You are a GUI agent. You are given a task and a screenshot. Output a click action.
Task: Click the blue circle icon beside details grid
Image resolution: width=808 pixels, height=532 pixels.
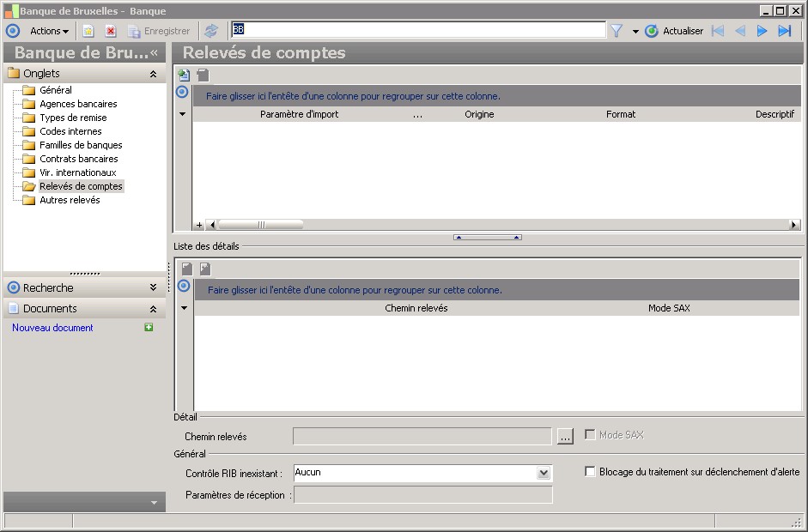pos(184,286)
